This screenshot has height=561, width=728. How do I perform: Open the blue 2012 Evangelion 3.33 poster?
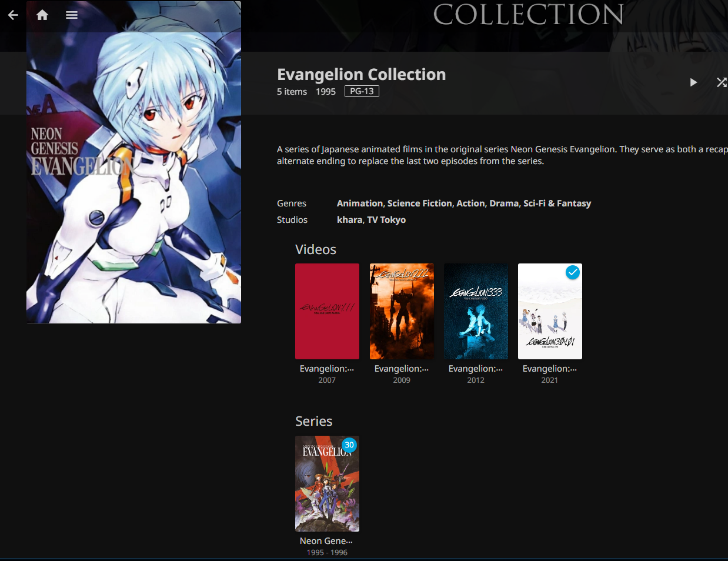476,311
